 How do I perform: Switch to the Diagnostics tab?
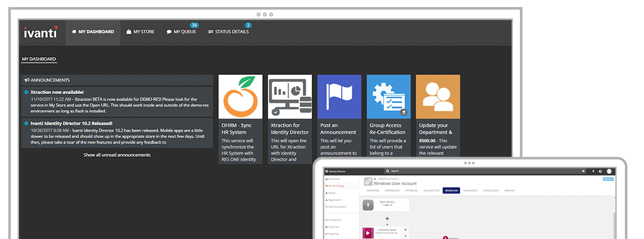470,191
